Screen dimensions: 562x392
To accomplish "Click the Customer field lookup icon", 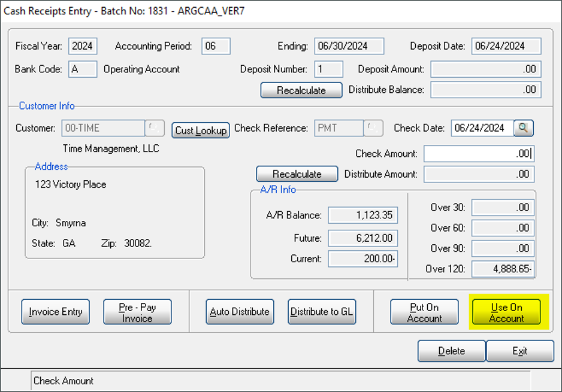I will [155, 128].
